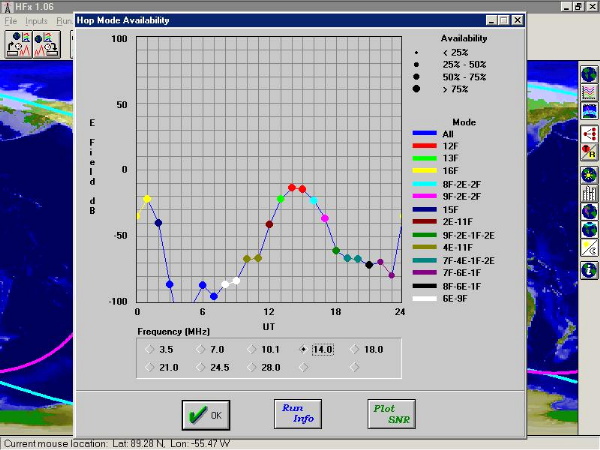Open the File menu
This screenshot has height=450, width=600.
pos(11,21)
